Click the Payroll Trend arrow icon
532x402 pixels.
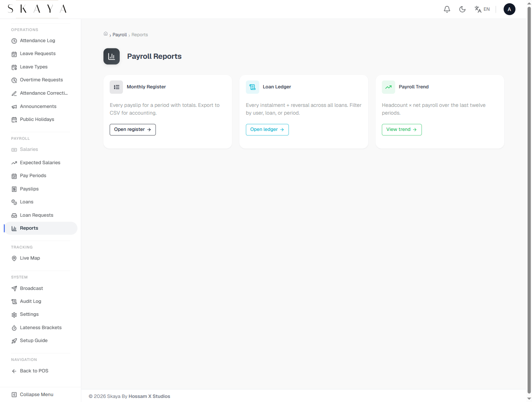389,87
